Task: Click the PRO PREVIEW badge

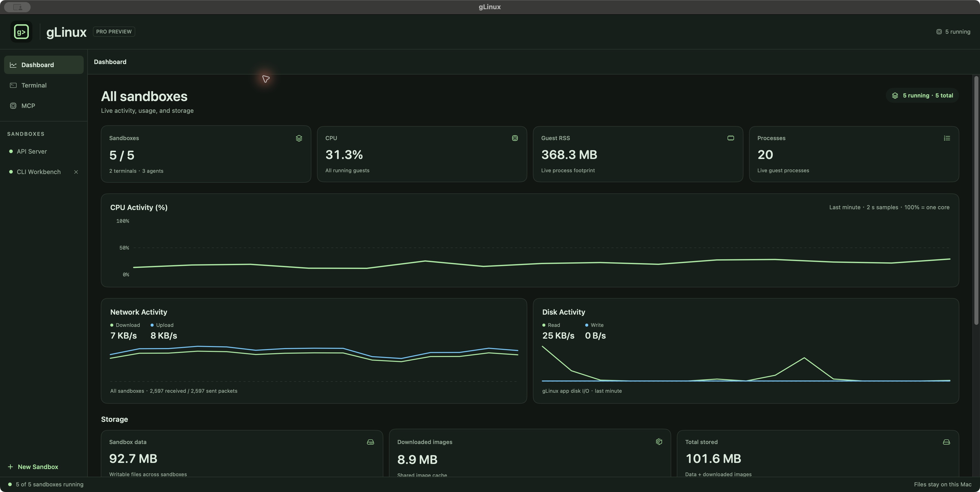Action: click(114, 32)
